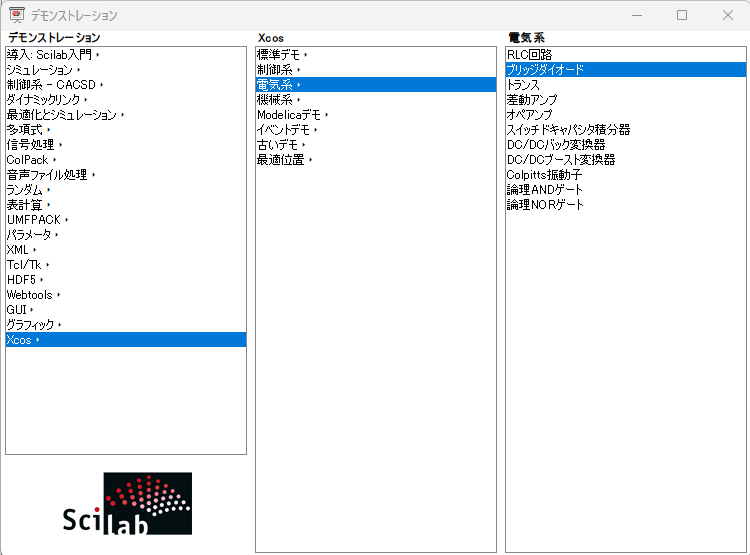Viewport: 750px width, 555px height.
Task: Open the 信号処理 category
Action: 126,144
